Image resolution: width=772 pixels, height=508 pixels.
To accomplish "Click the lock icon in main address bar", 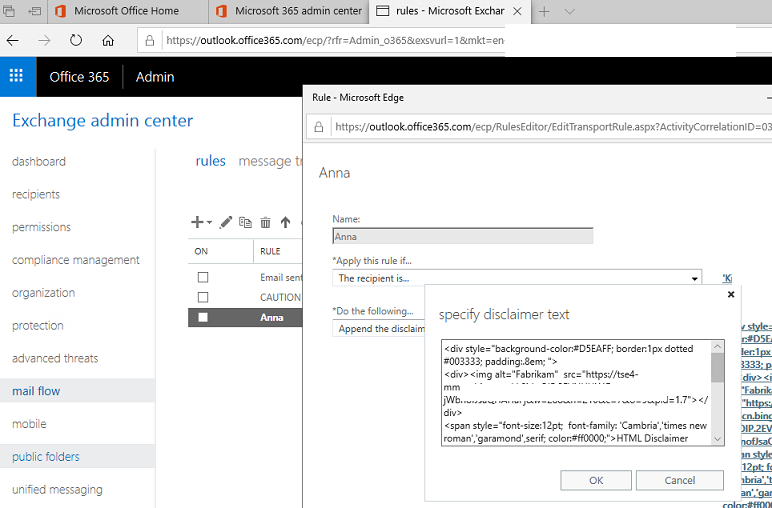I will (150, 41).
